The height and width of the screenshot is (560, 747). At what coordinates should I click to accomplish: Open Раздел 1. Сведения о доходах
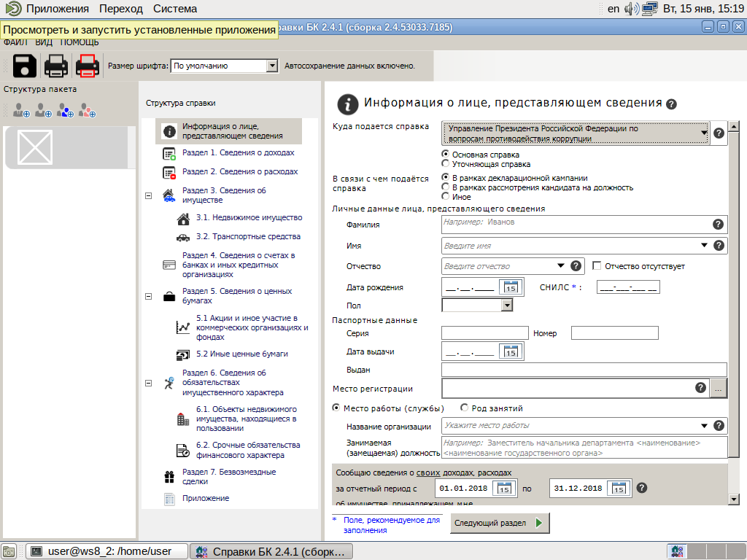[239, 153]
